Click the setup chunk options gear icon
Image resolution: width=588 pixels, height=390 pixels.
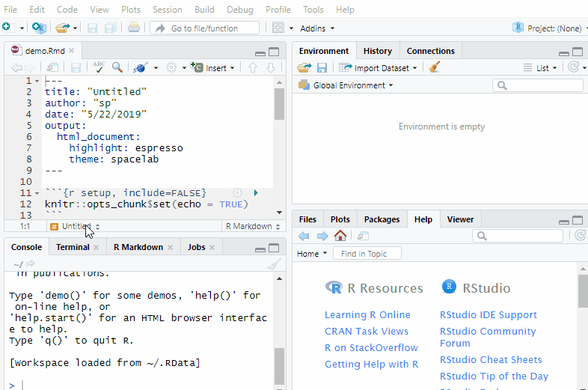[237, 193]
